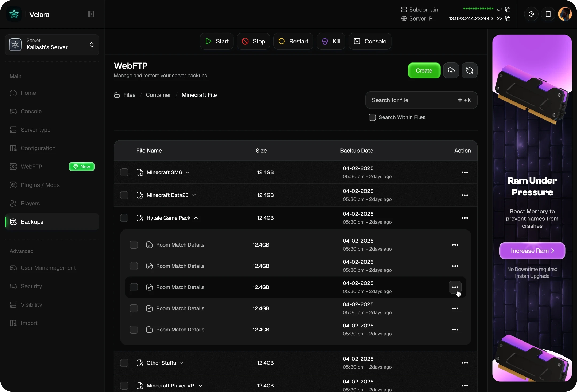Click the Kill server button
The image size is (577, 392).
tap(331, 41)
